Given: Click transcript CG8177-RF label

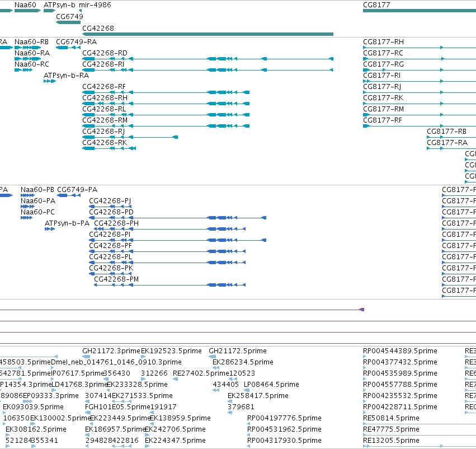Looking at the screenshot, I should 383,120.
